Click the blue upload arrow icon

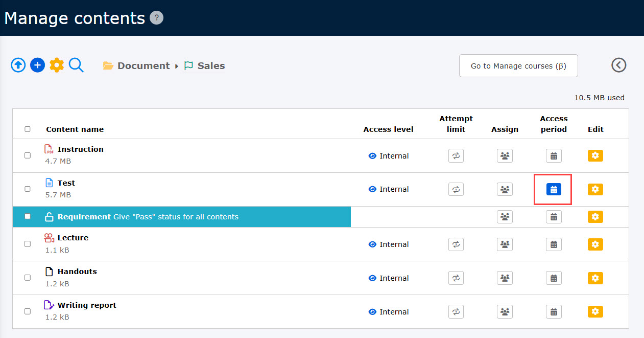click(x=18, y=65)
